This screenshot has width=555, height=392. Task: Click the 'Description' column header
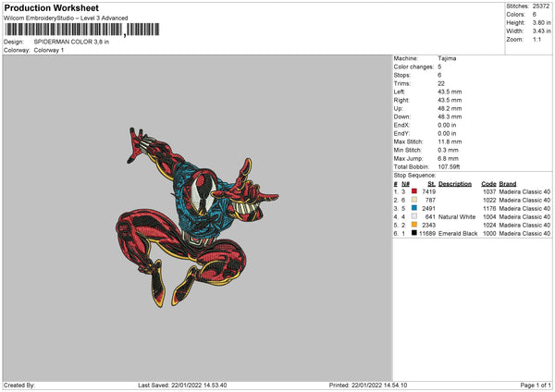point(455,184)
